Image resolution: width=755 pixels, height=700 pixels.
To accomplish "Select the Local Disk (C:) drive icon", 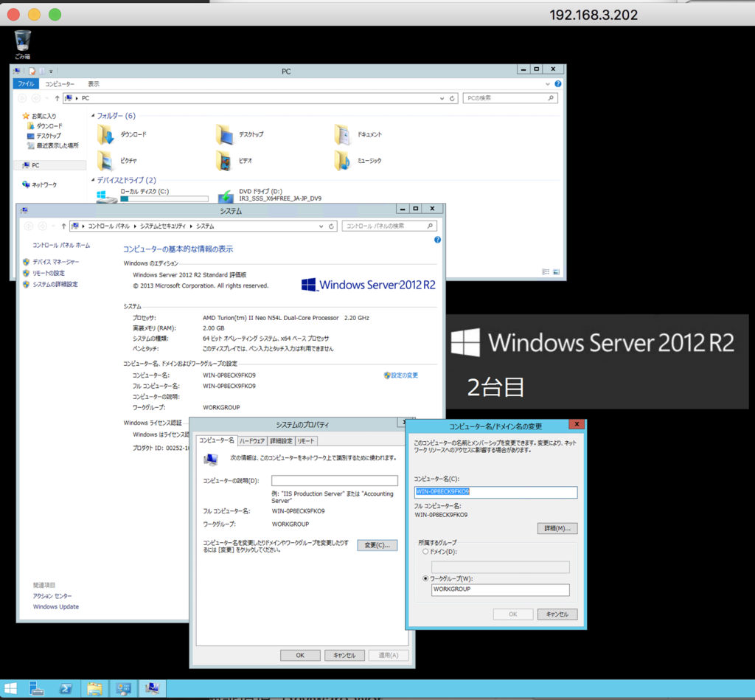I will coord(106,195).
